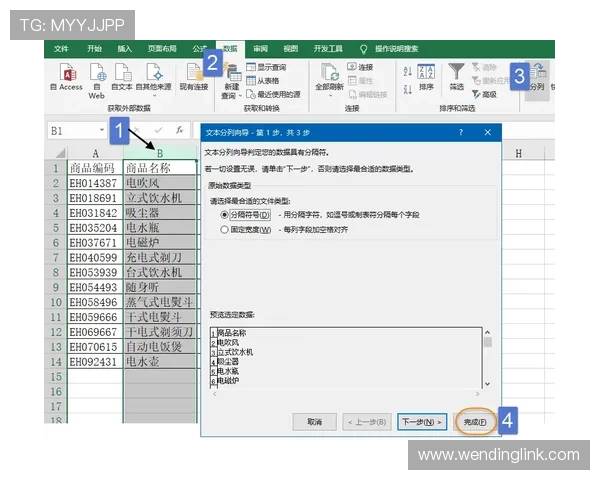Click the formula bar confirm checkmark

click(158, 131)
